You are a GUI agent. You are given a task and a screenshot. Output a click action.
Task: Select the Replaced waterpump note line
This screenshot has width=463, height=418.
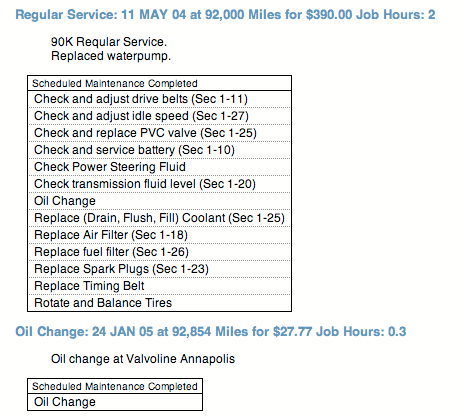[x=111, y=56]
